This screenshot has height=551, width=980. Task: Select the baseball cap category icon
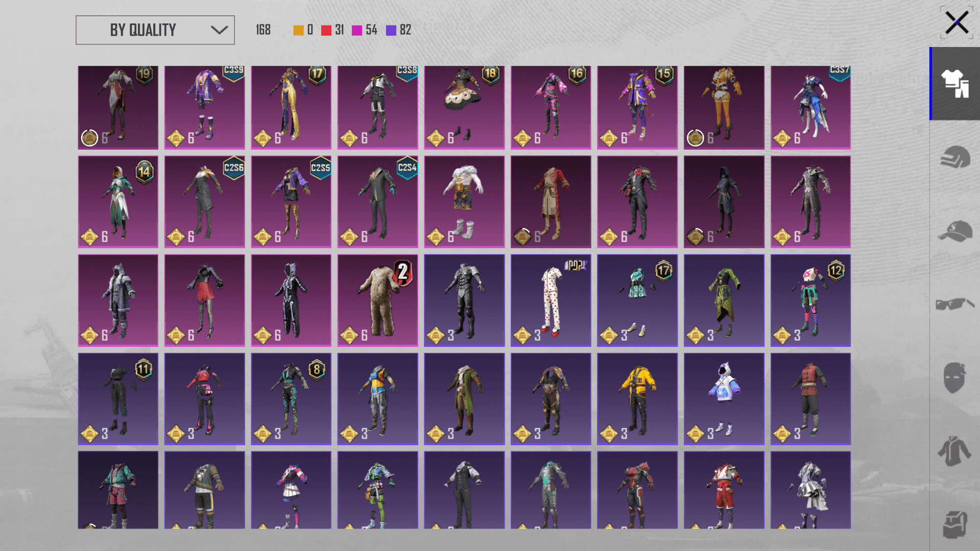pyautogui.click(x=954, y=231)
